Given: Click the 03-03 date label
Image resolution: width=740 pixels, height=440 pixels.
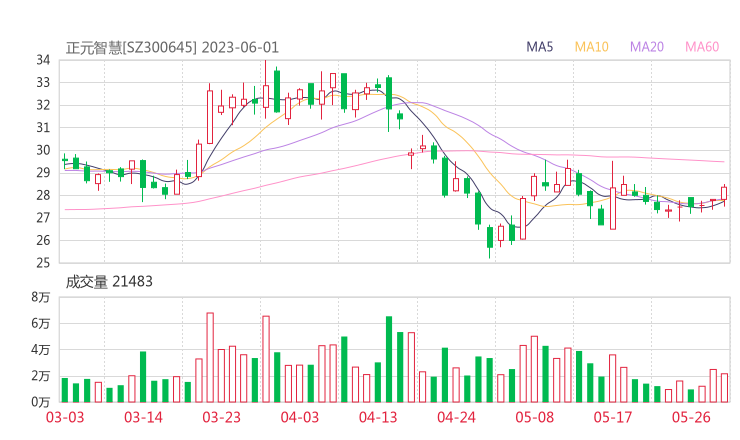Looking at the screenshot, I should (x=65, y=417).
